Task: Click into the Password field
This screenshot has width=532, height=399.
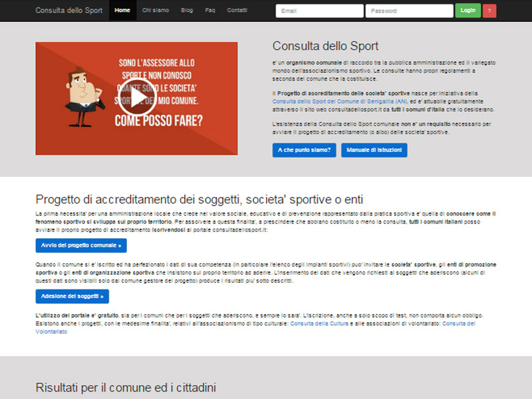Action: 409,11
